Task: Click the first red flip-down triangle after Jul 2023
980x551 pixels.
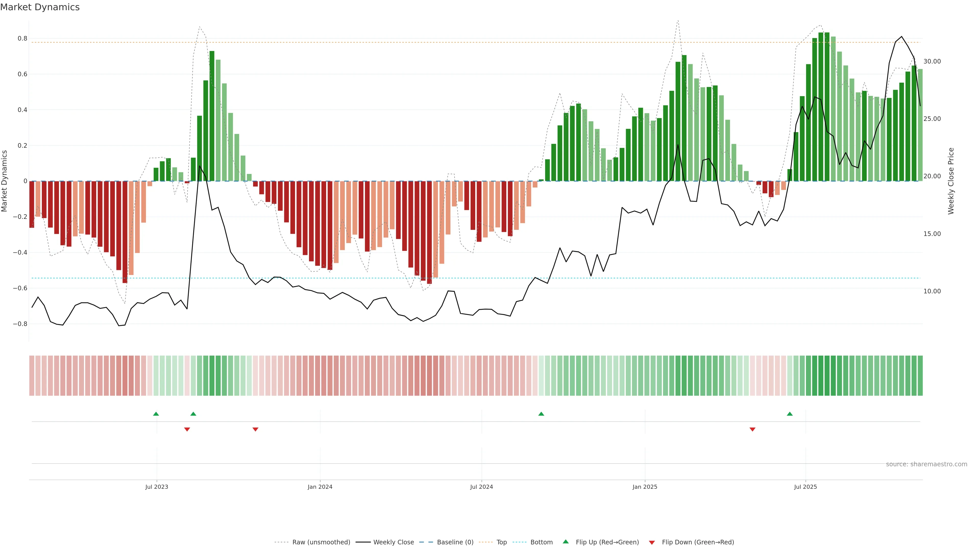Action: pos(187,429)
